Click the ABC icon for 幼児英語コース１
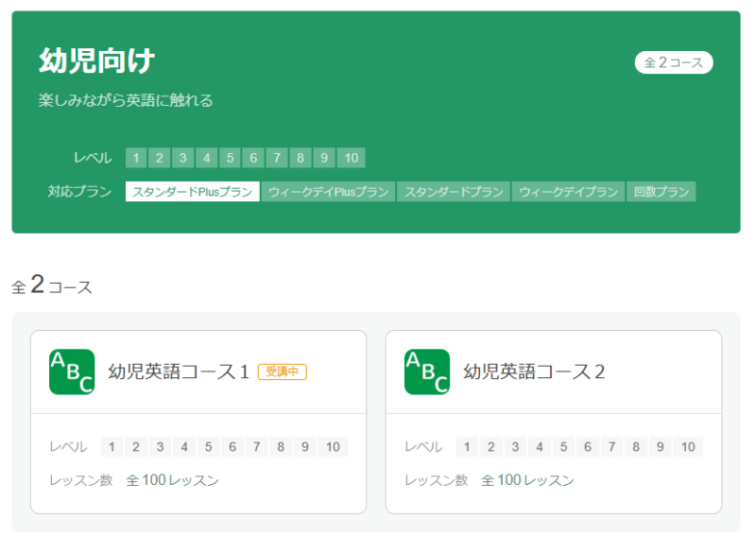The height and width of the screenshot is (536, 756). click(72, 372)
